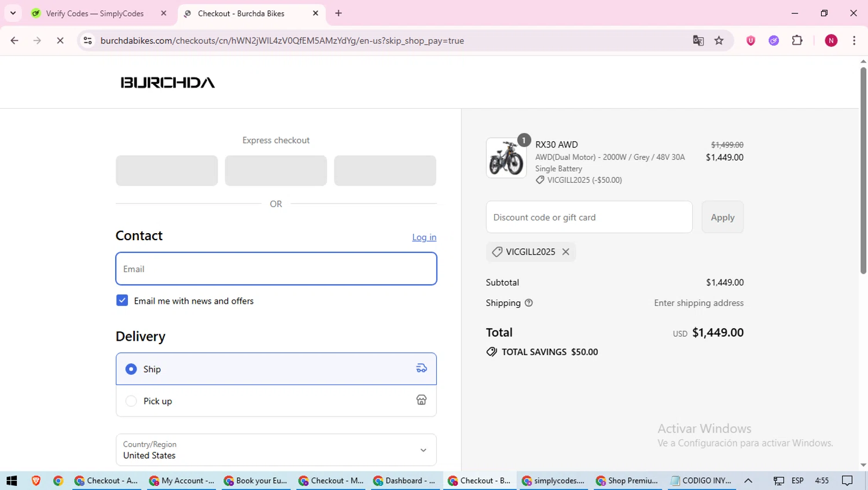
Task: Click the taskbar clock 4:55
Action: tap(822, 481)
